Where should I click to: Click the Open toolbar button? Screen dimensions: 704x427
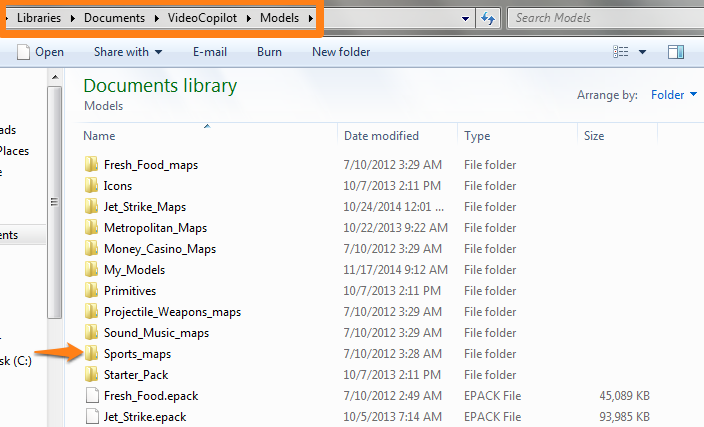tap(41, 52)
